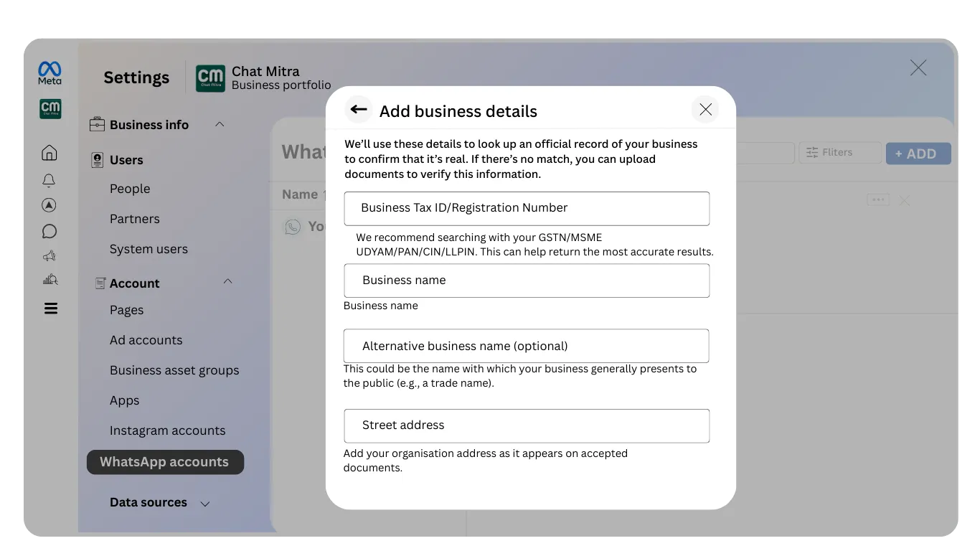Screen dimensions: 980x551
Task: Select the Home icon in sidebar
Action: pyautogui.click(x=50, y=152)
